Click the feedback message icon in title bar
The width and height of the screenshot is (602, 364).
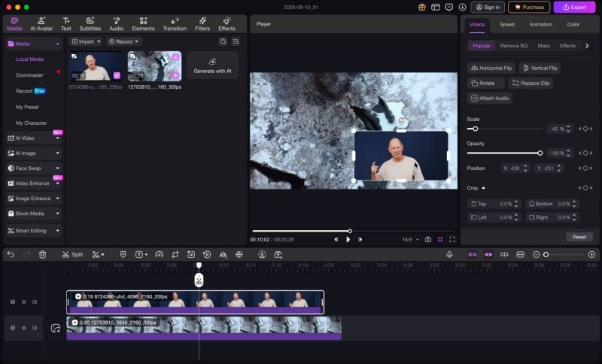pyautogui.click(x=448, y=7)
